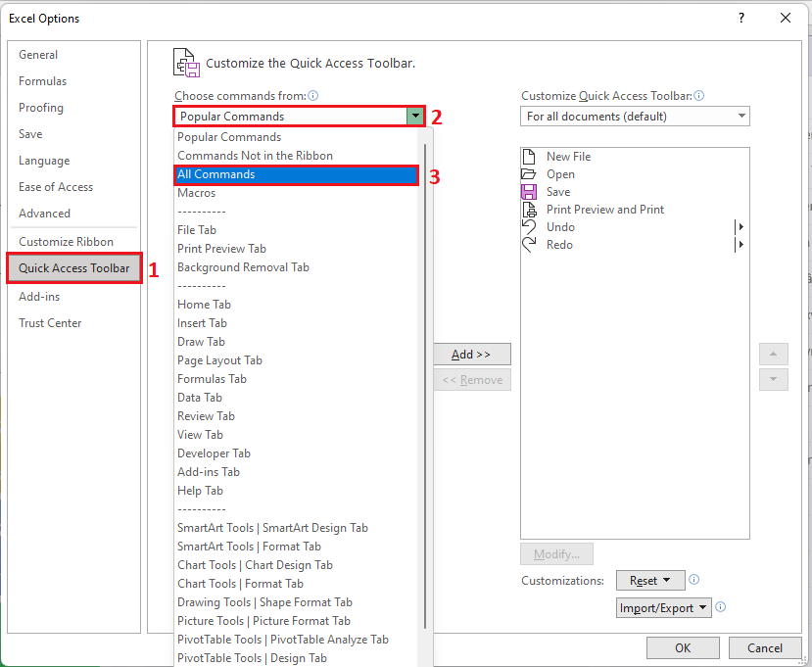Viewport: 812px width, 667px height.
Task: Click the Modify... button
Action: (x=556, y=554)
